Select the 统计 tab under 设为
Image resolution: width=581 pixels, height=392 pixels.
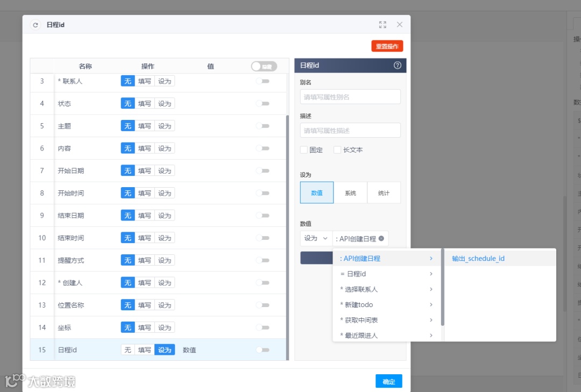[384, 193]
